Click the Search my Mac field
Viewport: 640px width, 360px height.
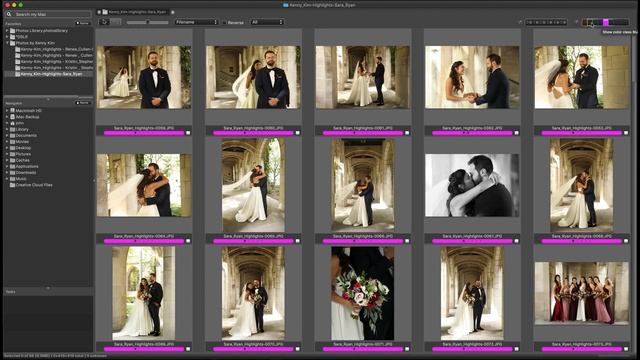(x=48, y=14)
